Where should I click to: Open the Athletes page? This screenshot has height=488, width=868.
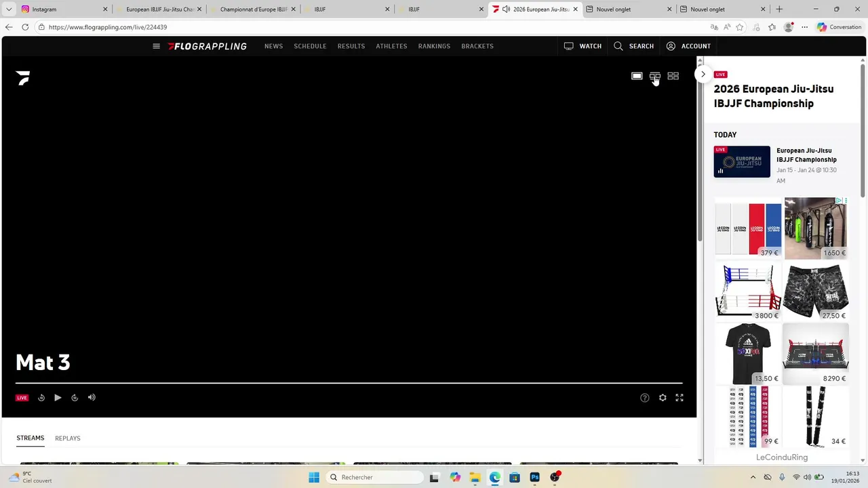(x=391, y=46)
